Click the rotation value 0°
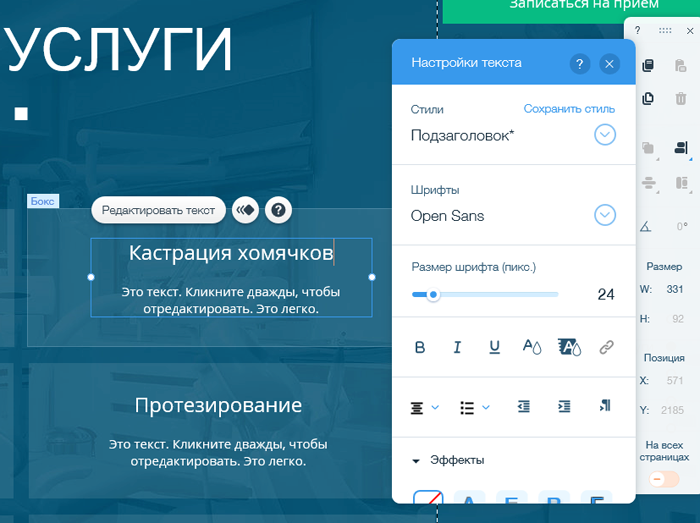 (x=682, y=226)
